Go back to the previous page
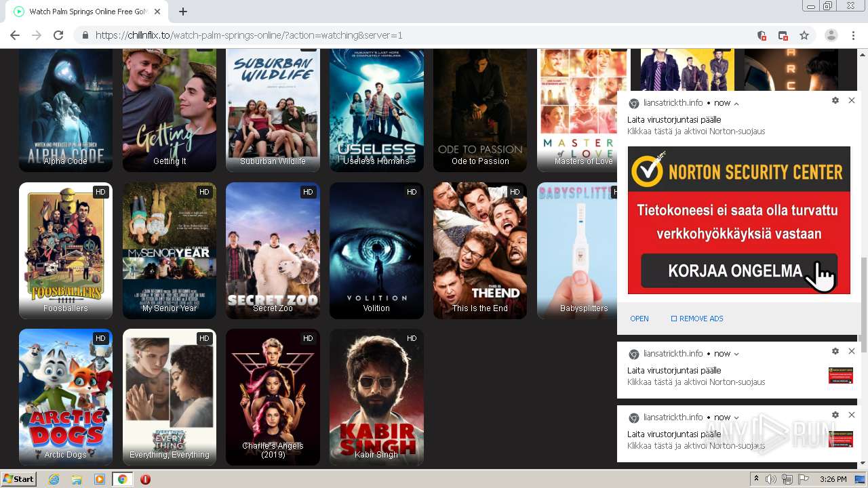 click(15, 35)
